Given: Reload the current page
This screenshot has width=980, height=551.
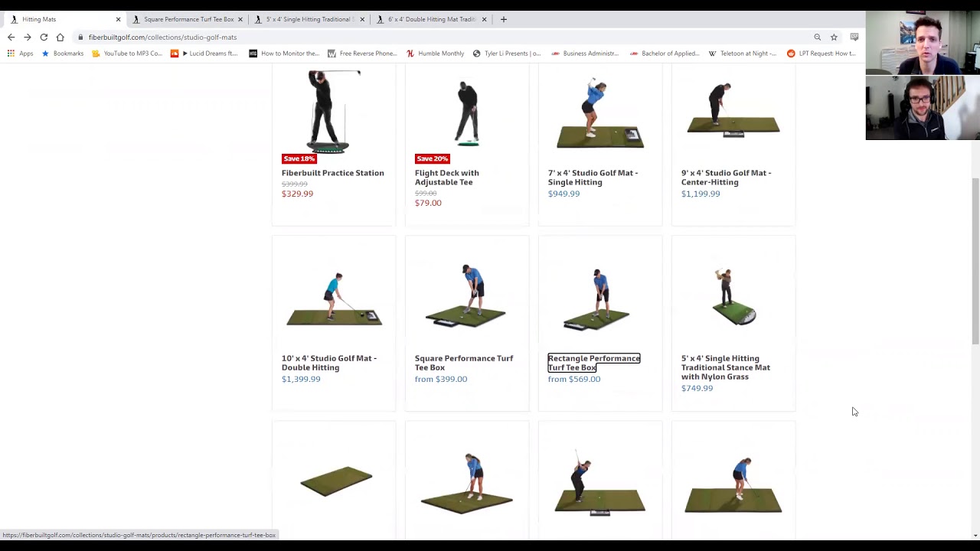Looking at the screenshot, I should coord(44,37).
